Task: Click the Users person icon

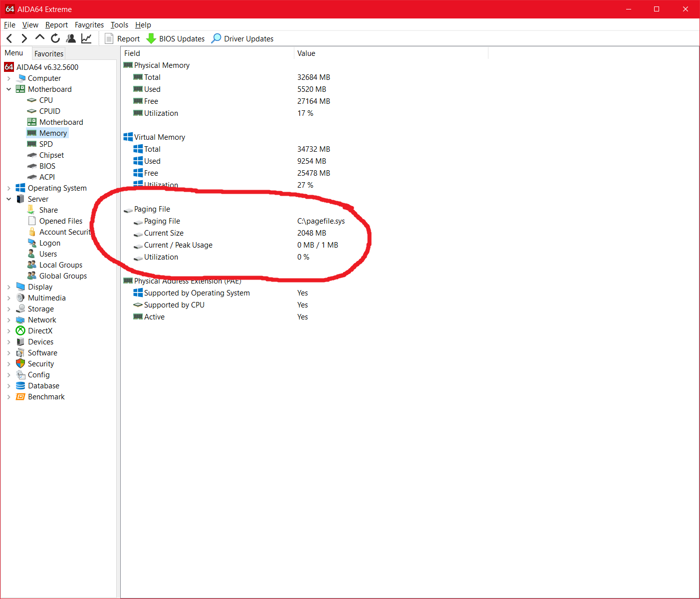Action: (x=31, y=254)
